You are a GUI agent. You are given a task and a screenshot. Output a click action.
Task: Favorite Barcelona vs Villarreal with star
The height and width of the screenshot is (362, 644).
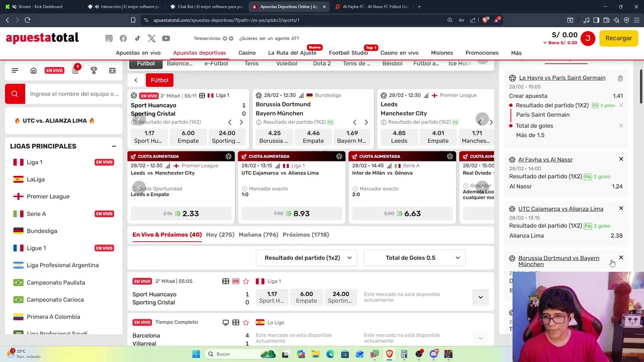246,322
